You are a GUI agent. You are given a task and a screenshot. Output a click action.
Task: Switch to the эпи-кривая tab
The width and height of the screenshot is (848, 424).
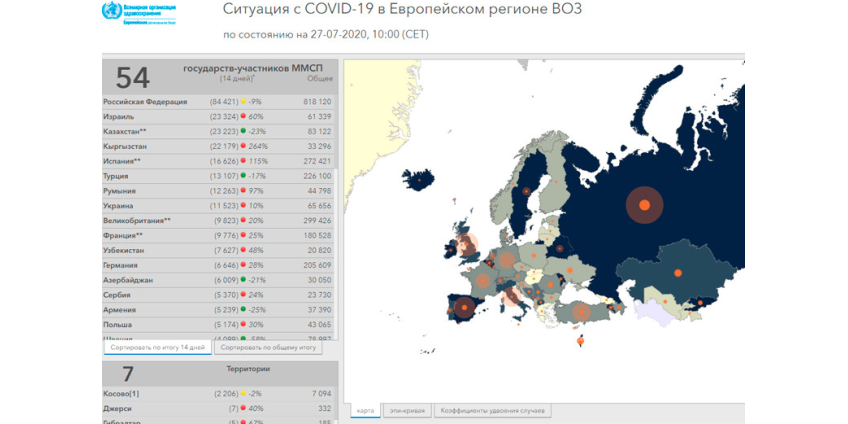pyautogui.click(x=407, y=411)
